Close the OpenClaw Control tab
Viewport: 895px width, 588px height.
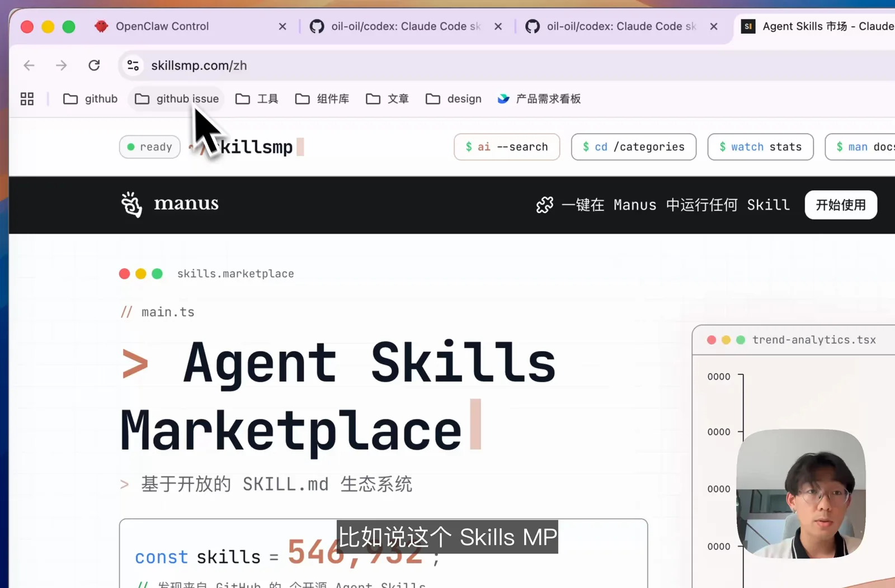tap(282, 26)
